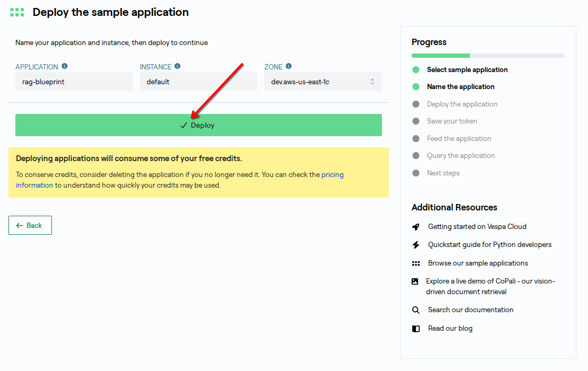Click the green progress bar
Viewport: 588px width, 371px height.
tap(441, 56)
